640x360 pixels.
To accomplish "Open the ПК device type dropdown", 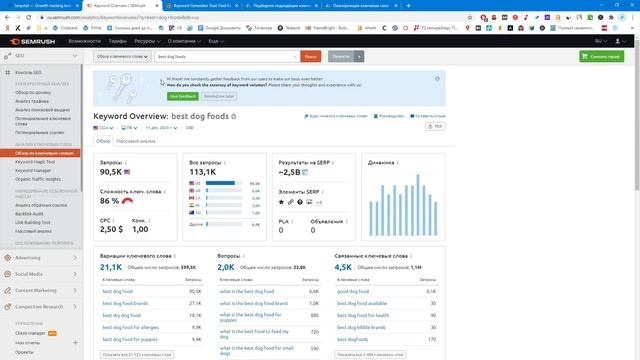I will click(129, 128).
